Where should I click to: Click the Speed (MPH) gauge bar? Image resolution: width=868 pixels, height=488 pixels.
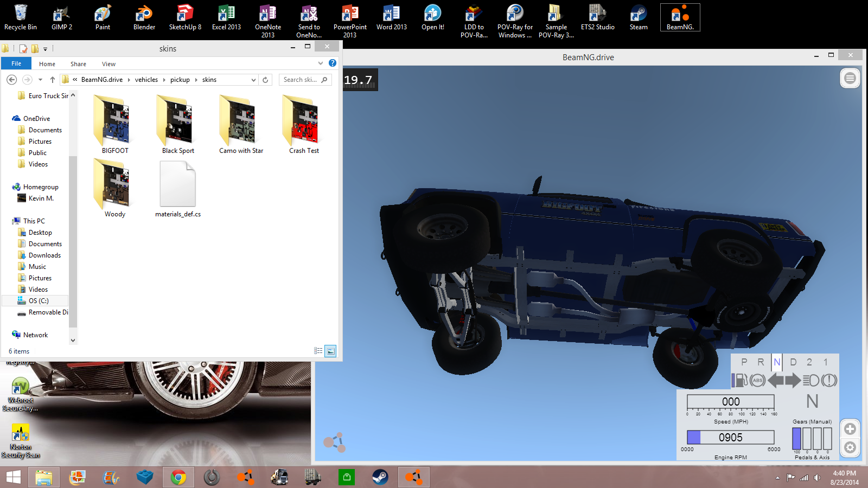(731, 402)
